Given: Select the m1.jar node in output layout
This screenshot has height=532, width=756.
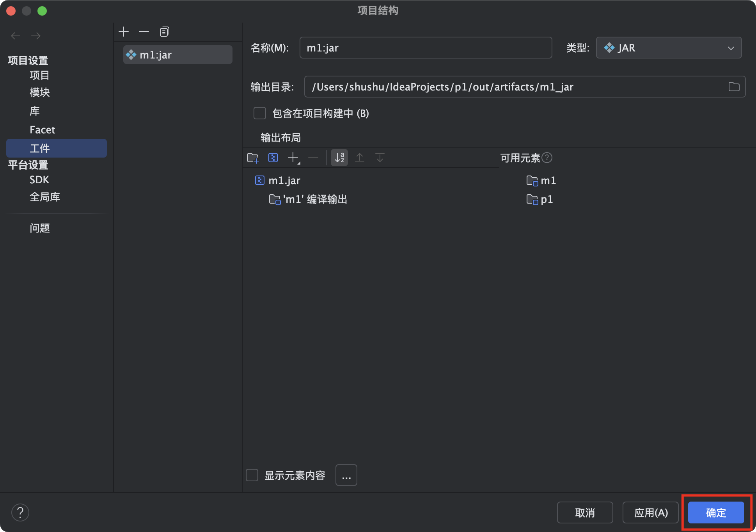Looking at the screenshot, I should 284,180.
